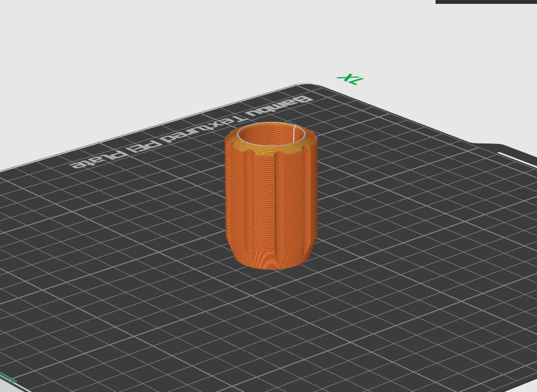The height and width of the screenshot is (392, 537).
Task: Click the green XL plate label
Action: (x=350, y=79)
